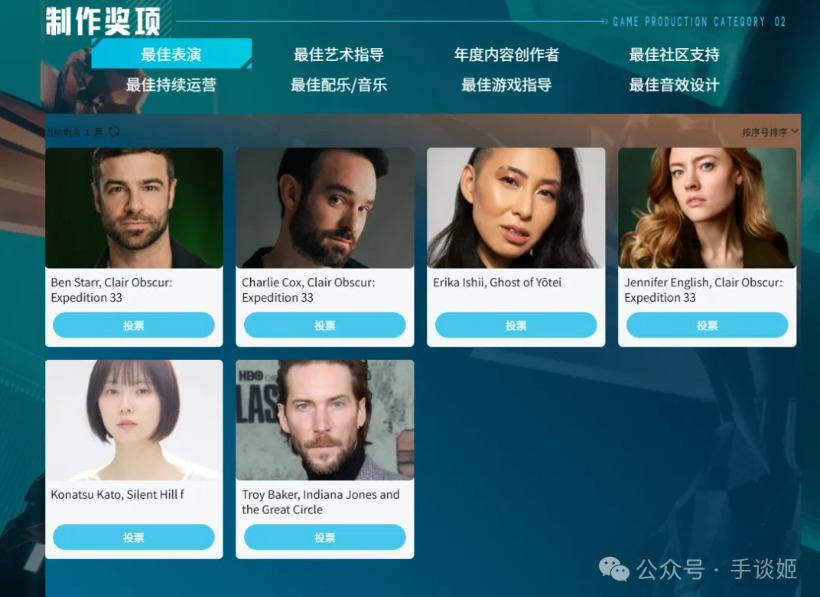Viewport: 820px width, 597px height.
Task: Click Erika Ishii's portrait thumbnail
Action: point(516,208)
